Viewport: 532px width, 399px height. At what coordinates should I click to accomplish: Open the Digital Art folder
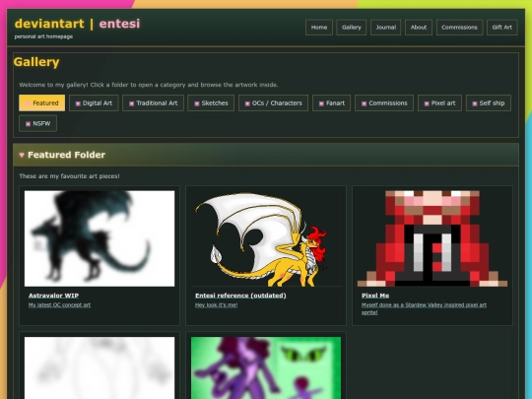[x=94, y=103]
